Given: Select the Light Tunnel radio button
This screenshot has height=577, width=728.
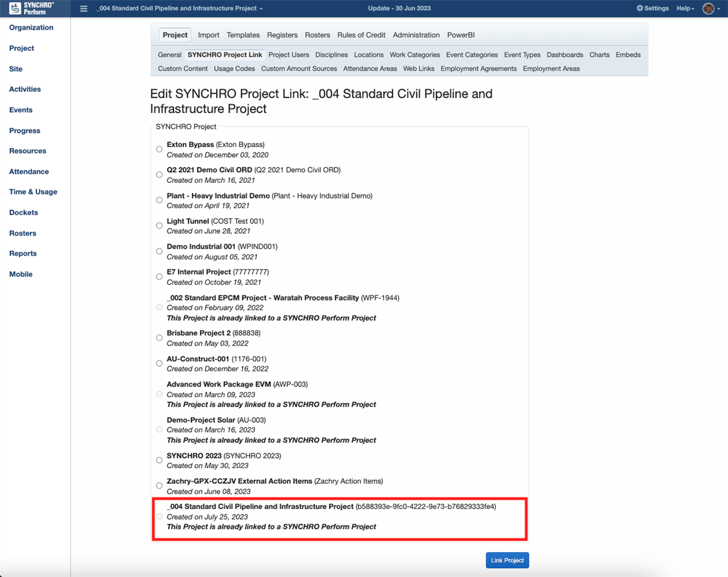Looking at the screenshot, I should [159, 226].
